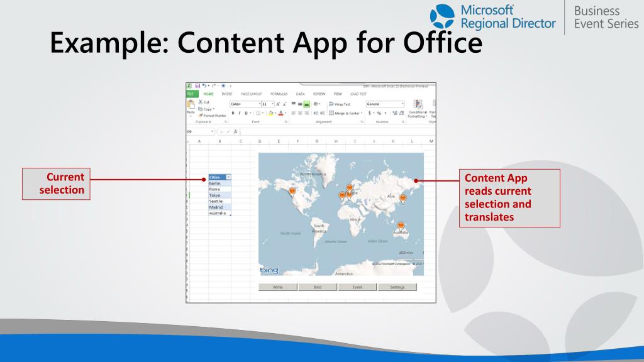Click the Percent Style icon
644x362 pixels.
point(379,113)
